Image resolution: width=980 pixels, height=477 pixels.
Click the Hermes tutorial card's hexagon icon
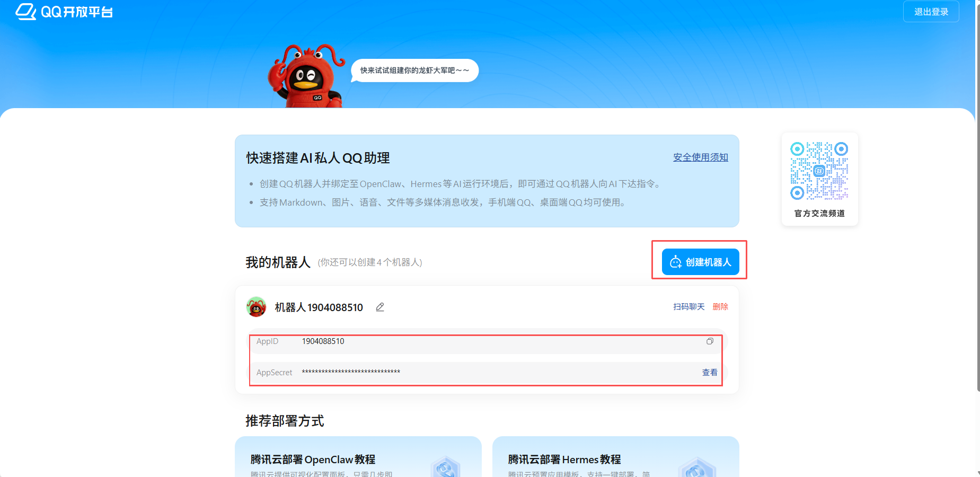[697, 467]
